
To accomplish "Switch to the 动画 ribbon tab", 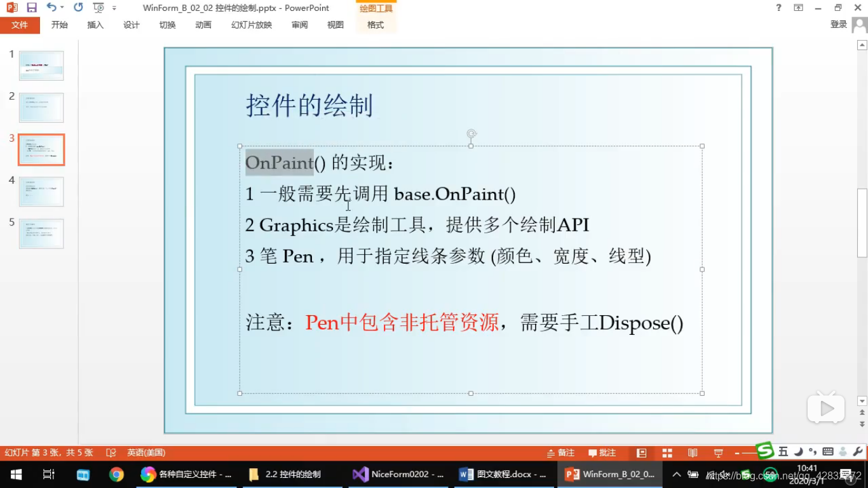I will [x=203, y=25].
